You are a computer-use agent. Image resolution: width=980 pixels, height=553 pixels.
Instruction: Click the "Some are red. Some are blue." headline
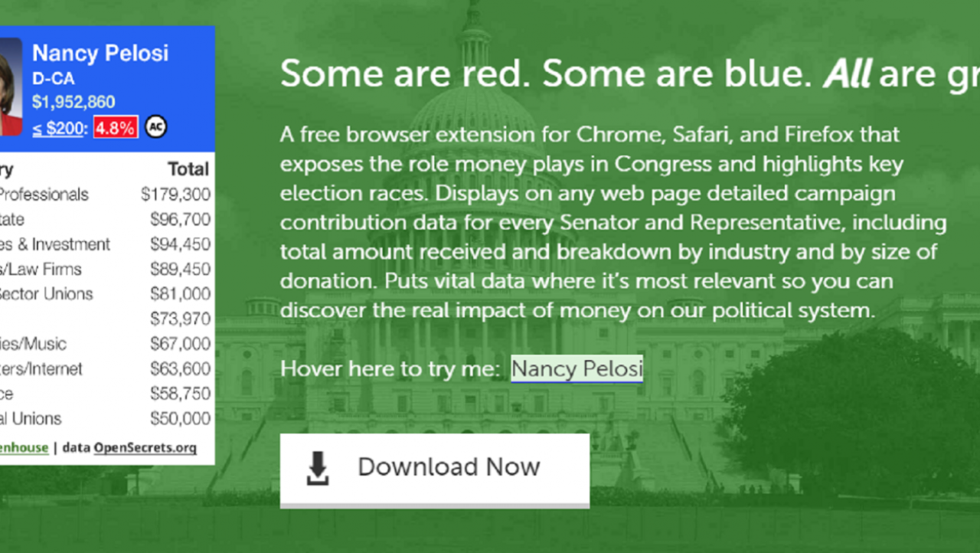[547, 74]
